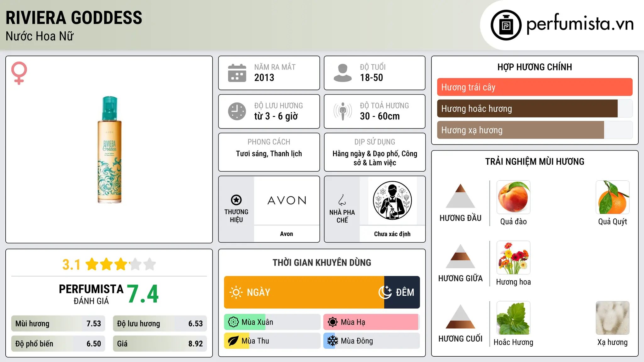This screenshot has height=362, width=644.
Task: Click the Avon brand name caption
Action: 286,234
